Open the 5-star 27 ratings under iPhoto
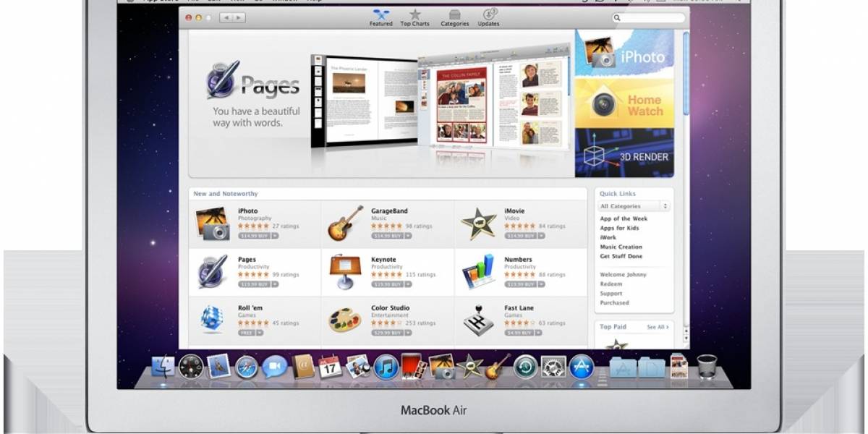The height and width of the screenshot is (434, 868). tap(268, 226)
